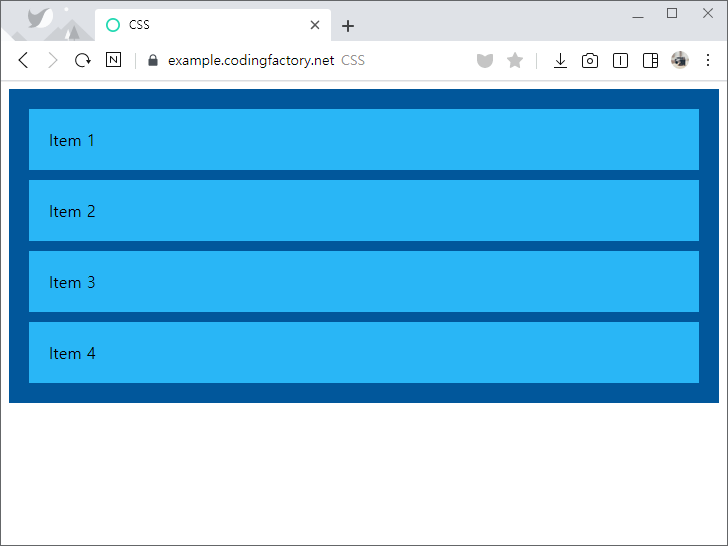
Task: Click the whale icon in tab strip
Action: click(39, 19)
